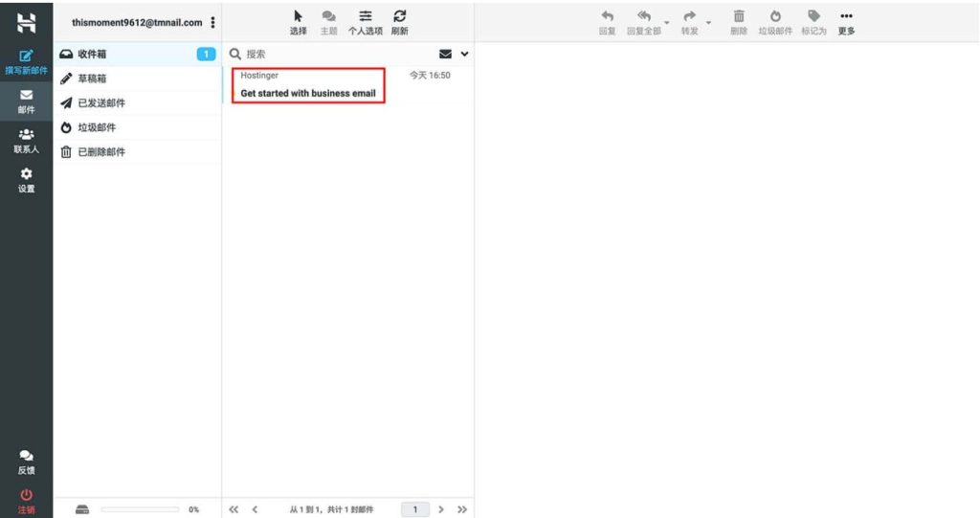Click Reply (回复) button
The image size is (980, 518).
[607, 23]
